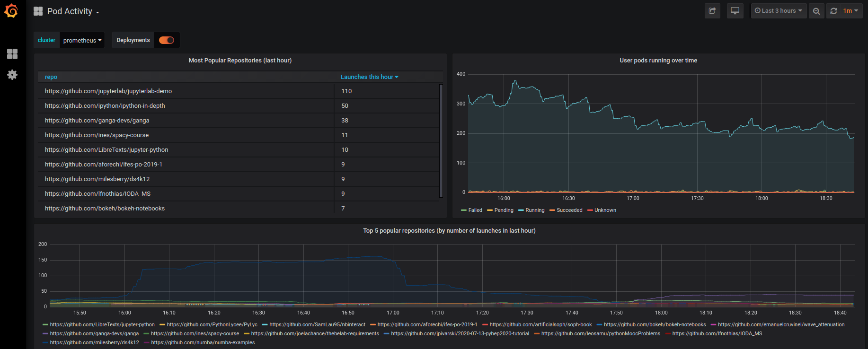Click the lfnothias/IODA_MS table row
The height and width of the screenshot is (349, 868).
239,194
